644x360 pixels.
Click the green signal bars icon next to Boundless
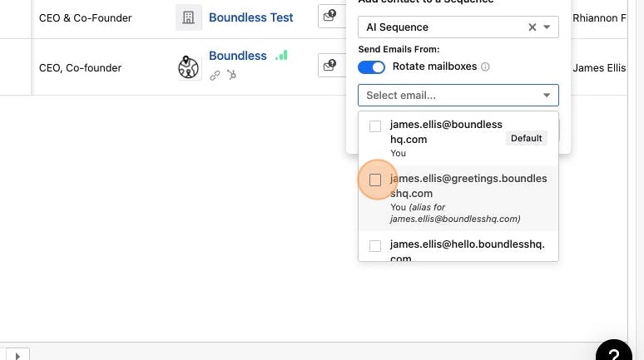(281, 56)
